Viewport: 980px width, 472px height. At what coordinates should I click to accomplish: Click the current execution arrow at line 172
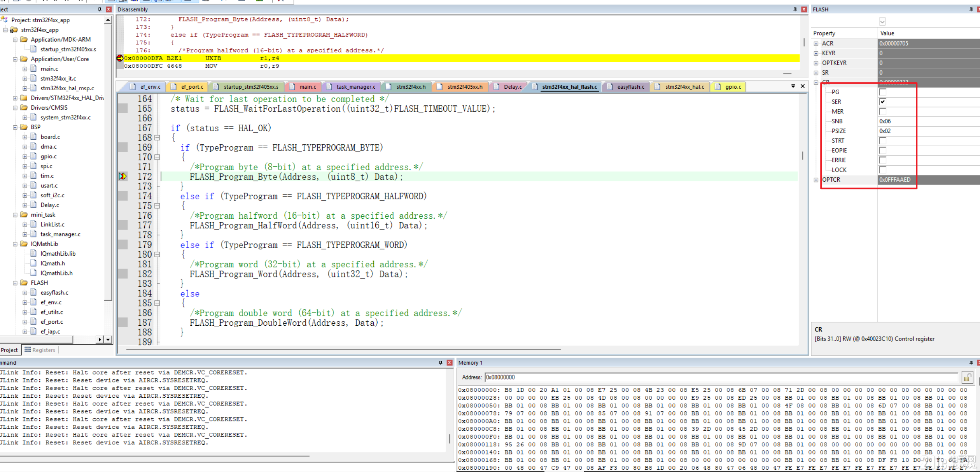[122, 176]
